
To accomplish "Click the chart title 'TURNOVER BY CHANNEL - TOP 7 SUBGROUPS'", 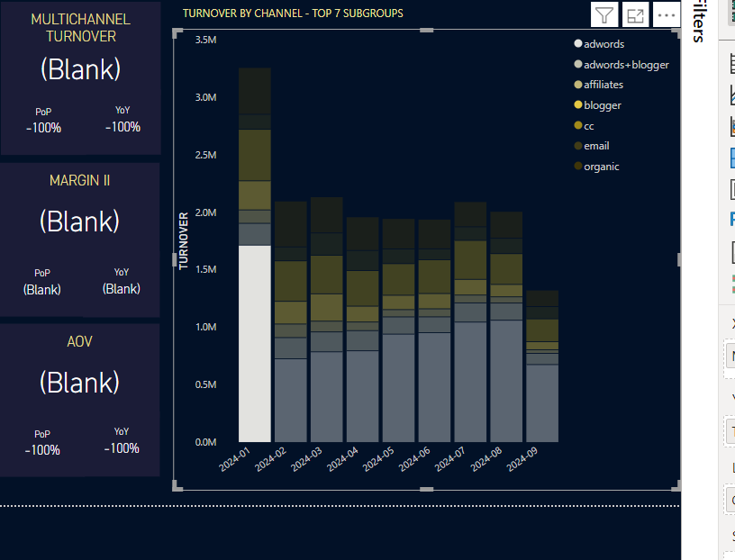I will click(293, 14).
